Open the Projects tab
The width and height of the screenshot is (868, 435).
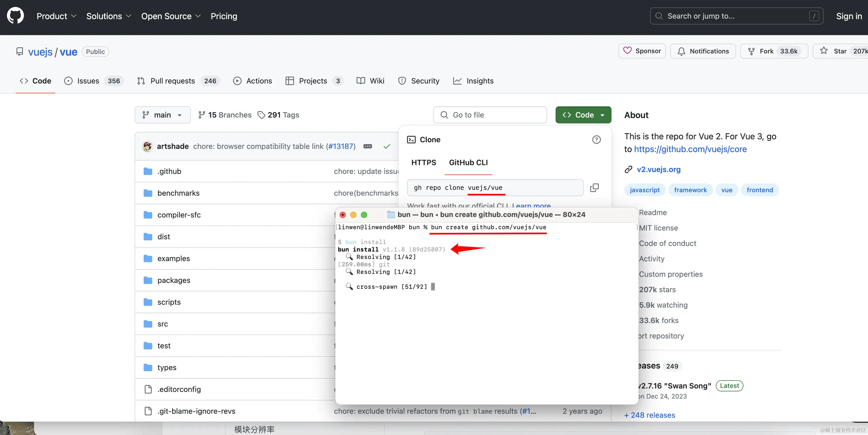314,81
